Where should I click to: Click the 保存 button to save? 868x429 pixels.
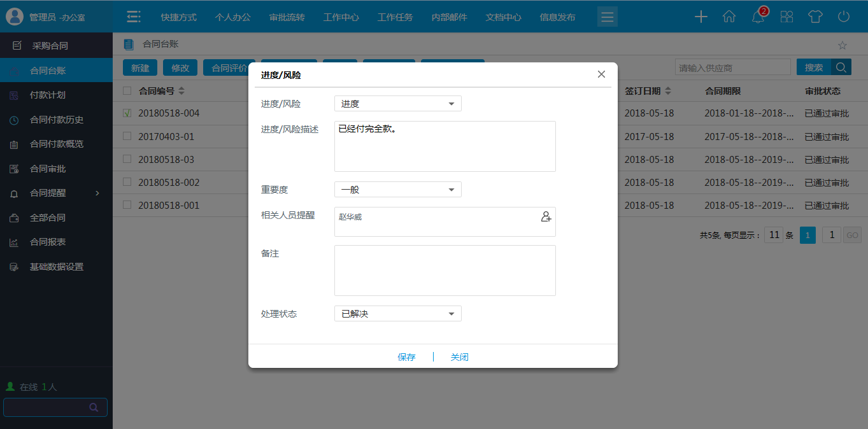tap(408, 357)
